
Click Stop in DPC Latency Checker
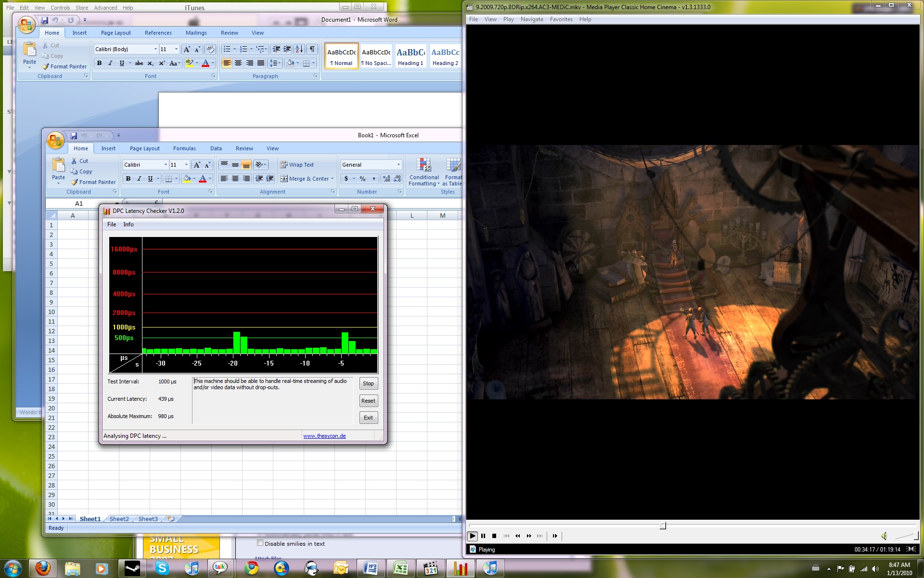(368, 383)
